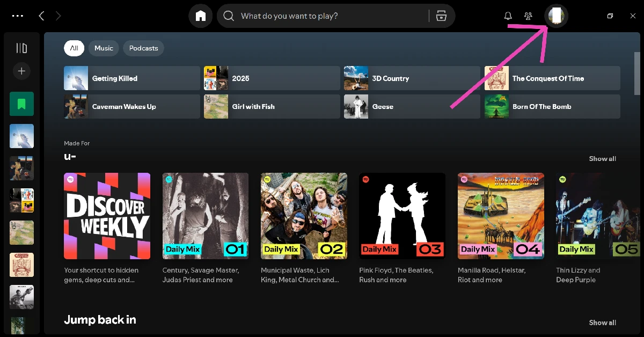Open the Geese shortcut tile

pos(412,106)
